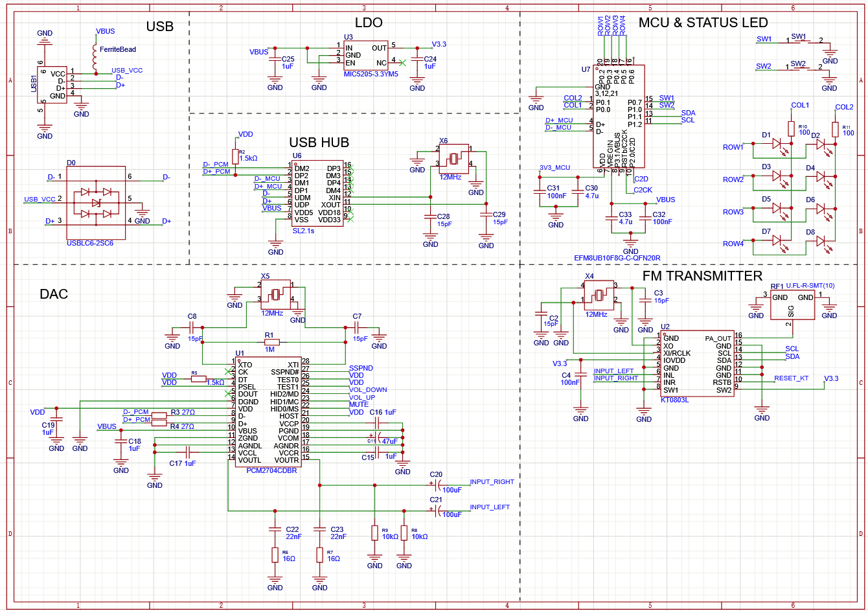Click the 'FM TRANSMITTER' section title

pos(702,276)
